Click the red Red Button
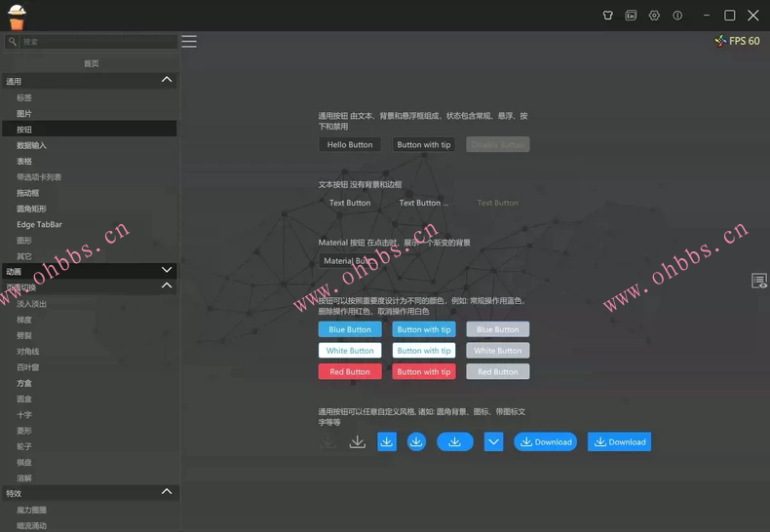This screenshot has width=770, height=532. 350,371
